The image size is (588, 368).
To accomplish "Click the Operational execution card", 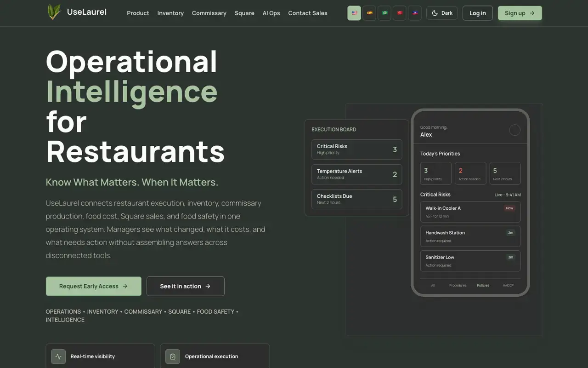I will point(215,356).
